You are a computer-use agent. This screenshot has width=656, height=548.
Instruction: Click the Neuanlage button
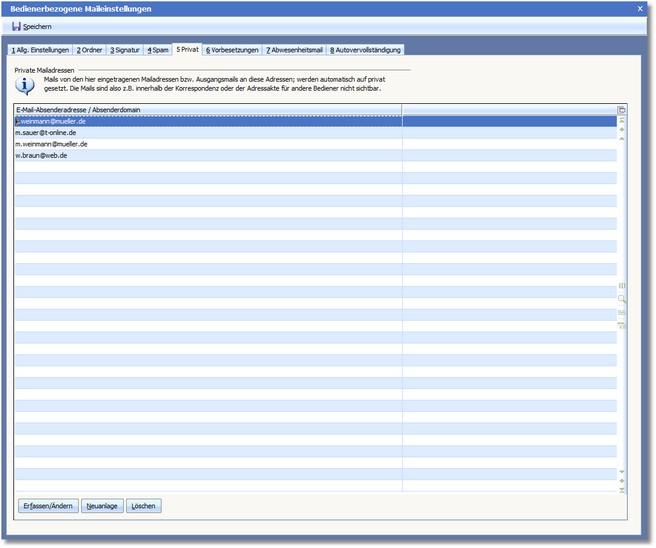click(100, 506)
